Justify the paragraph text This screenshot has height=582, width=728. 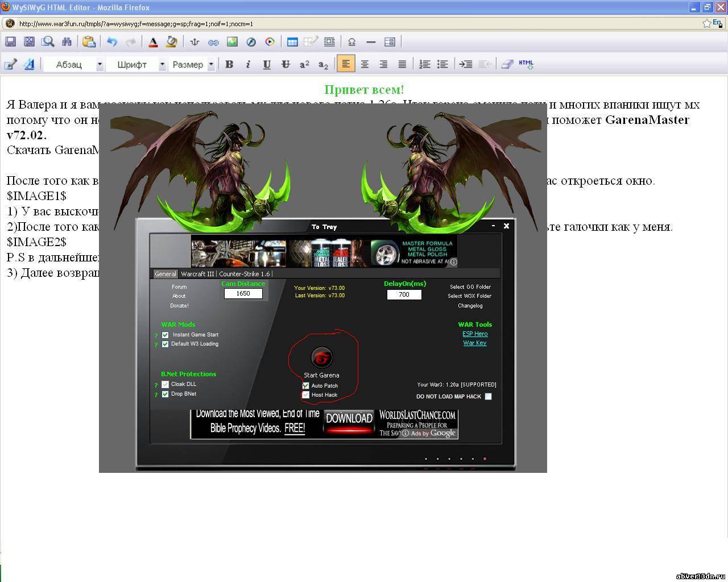click(402, 64)
